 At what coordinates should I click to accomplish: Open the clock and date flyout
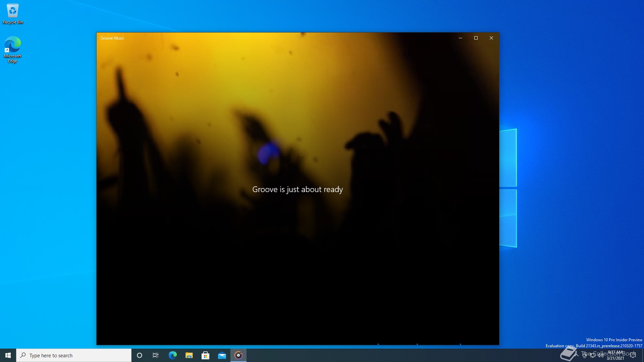point(615,355)
